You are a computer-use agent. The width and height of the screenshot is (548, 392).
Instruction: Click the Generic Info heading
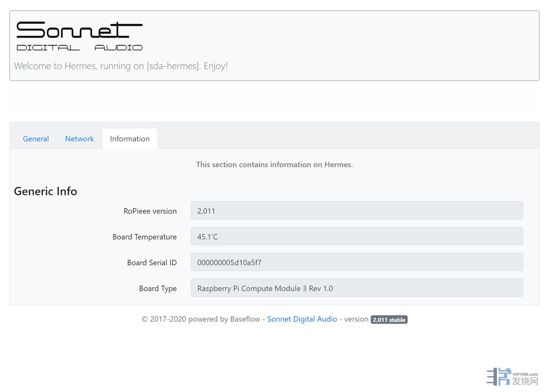[46, 191]
